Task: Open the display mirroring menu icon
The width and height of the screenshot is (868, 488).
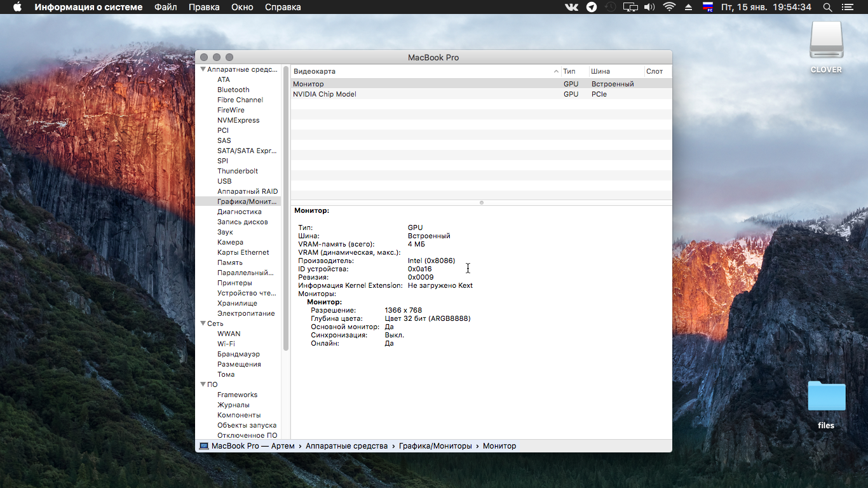Action: 630,7
